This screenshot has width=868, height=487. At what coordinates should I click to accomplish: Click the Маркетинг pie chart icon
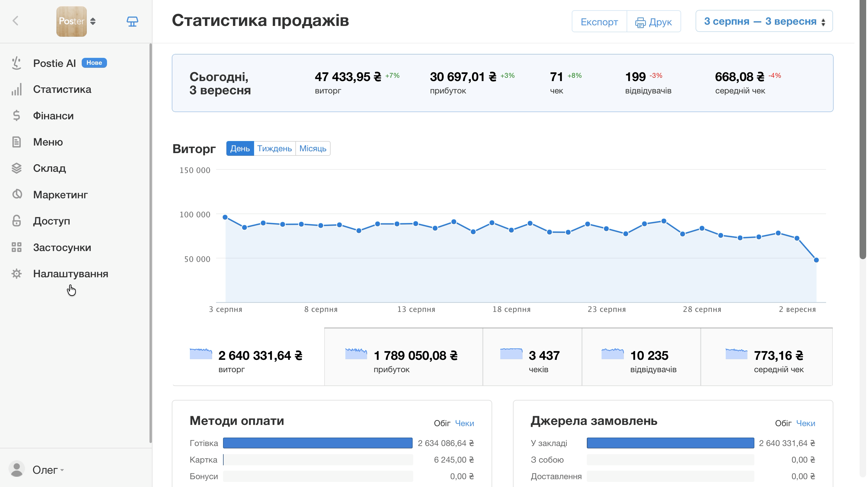(x=17, y=194)
